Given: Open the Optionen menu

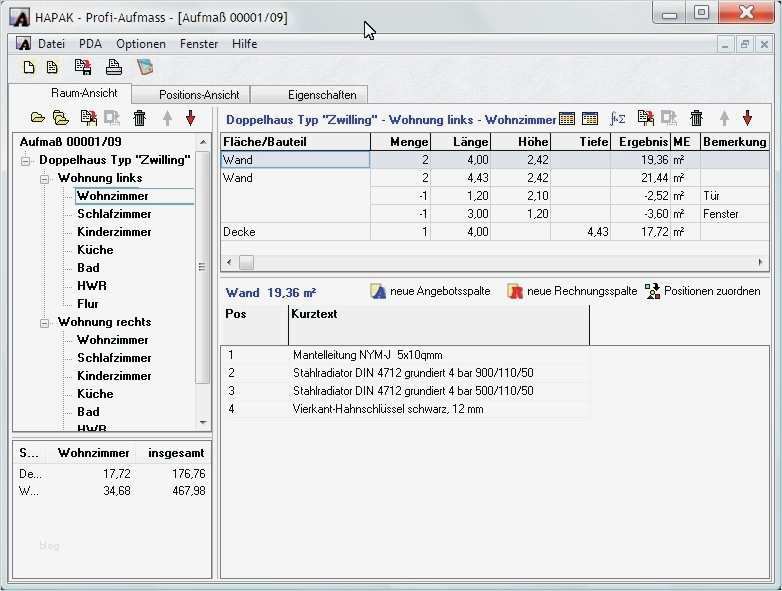Looking at the screenshot, I should pyautogui.click(x=140, y=44).
